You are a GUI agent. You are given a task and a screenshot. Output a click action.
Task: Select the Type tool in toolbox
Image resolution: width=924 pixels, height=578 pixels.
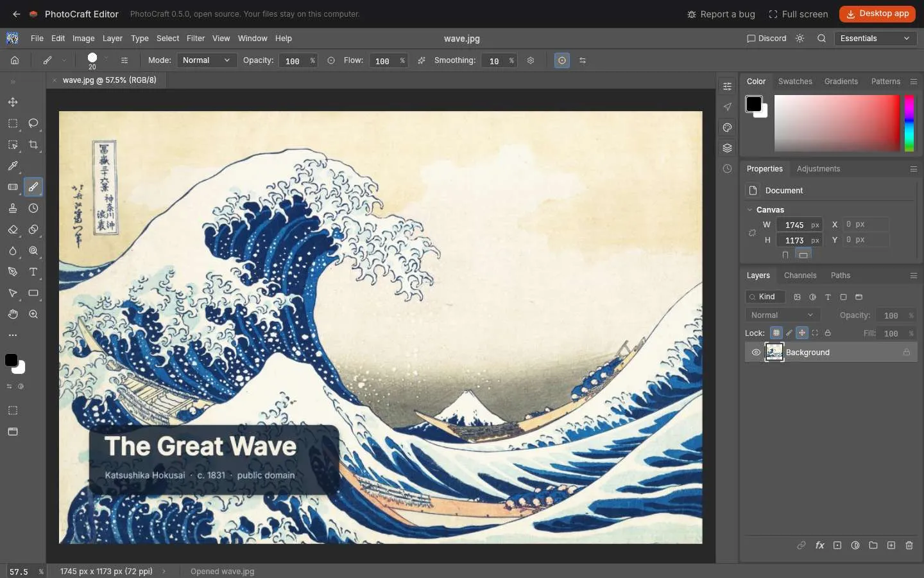33,272
